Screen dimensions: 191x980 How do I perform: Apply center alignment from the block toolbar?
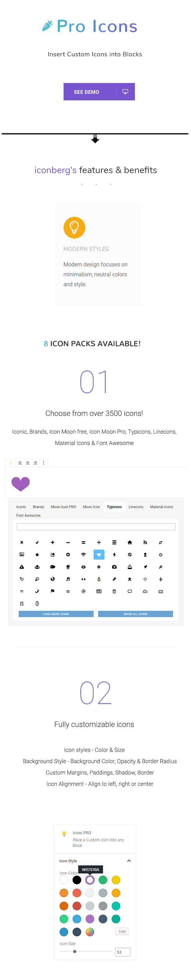(x=28, y=463)
